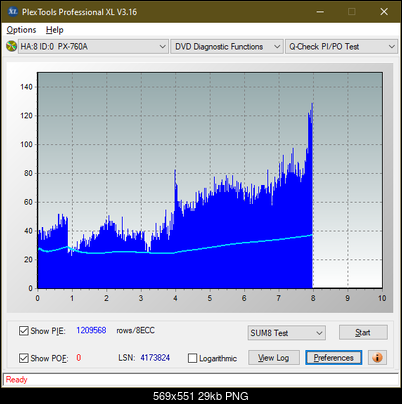Viewport: 402px width, 404px height.
Task: Open the Help menu
Action: [55, 30]
